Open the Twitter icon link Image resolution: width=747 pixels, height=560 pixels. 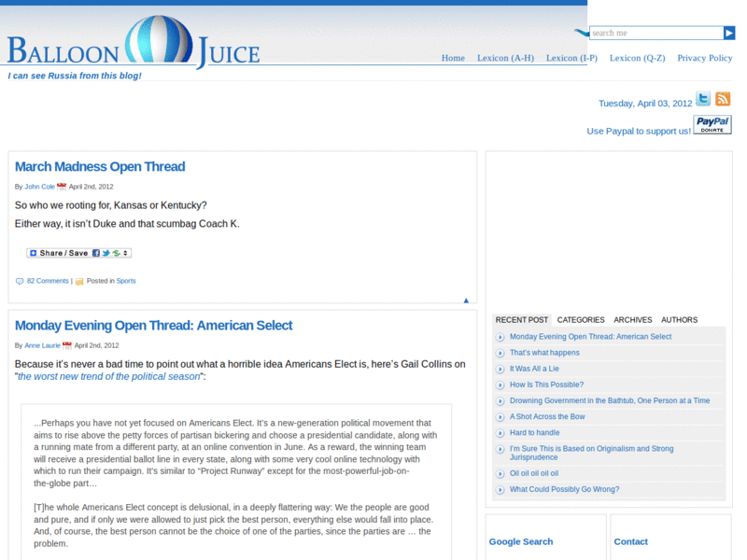pos(703,99)
